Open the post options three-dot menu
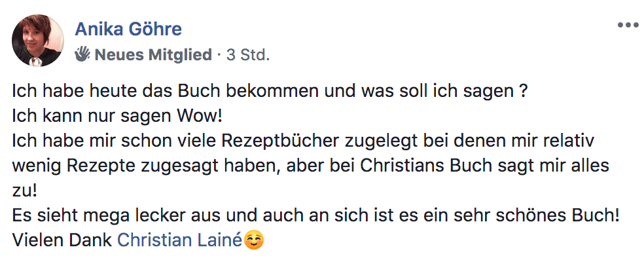The width and height of the screenshot is (644, 262). click(x=628, y=26)
